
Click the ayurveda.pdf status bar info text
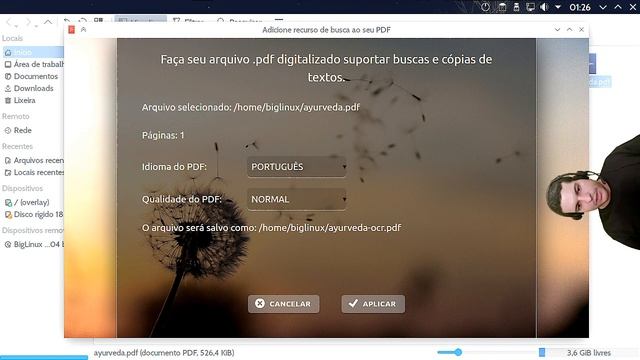pos(164,353)
